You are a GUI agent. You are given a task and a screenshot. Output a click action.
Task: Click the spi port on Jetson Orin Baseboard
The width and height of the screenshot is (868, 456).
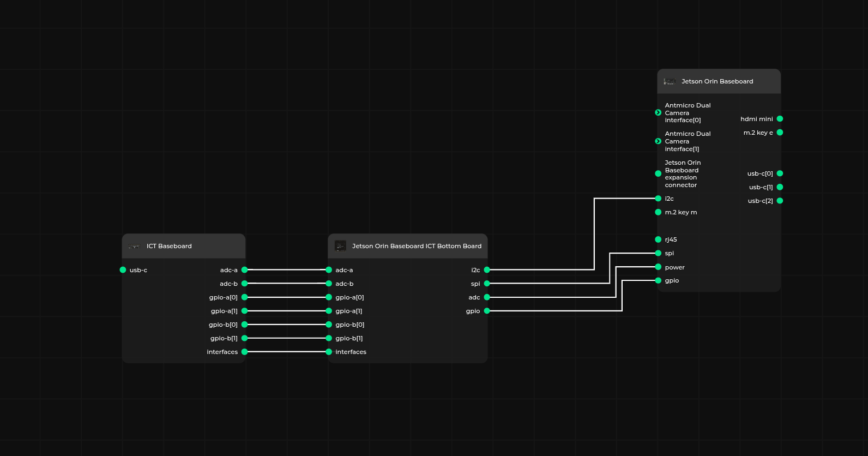pyautogui.click(x=658, y=253)
